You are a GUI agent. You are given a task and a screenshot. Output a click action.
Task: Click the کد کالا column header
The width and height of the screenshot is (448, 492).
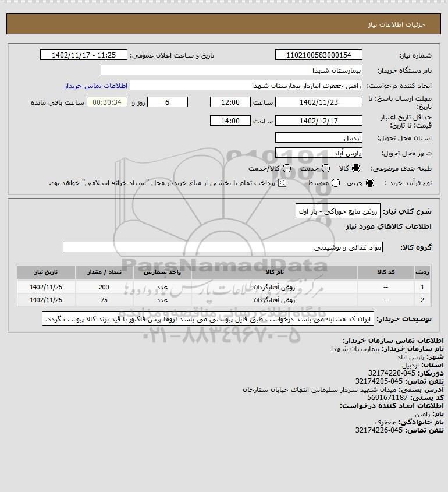click(386, 272)
